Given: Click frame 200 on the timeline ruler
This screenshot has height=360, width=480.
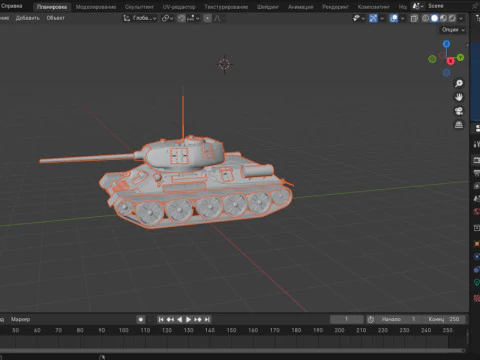Looking at the screenshot, I should coord(339,330).
